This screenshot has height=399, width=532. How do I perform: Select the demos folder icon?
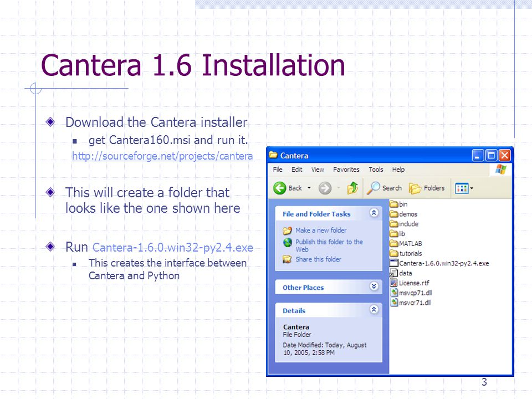tap(394, 214)
